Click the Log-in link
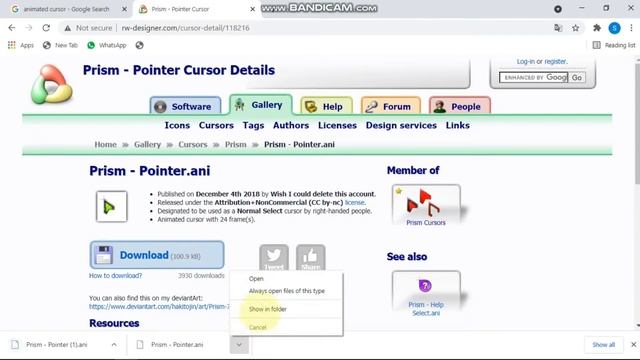 (x=525, y=61)
